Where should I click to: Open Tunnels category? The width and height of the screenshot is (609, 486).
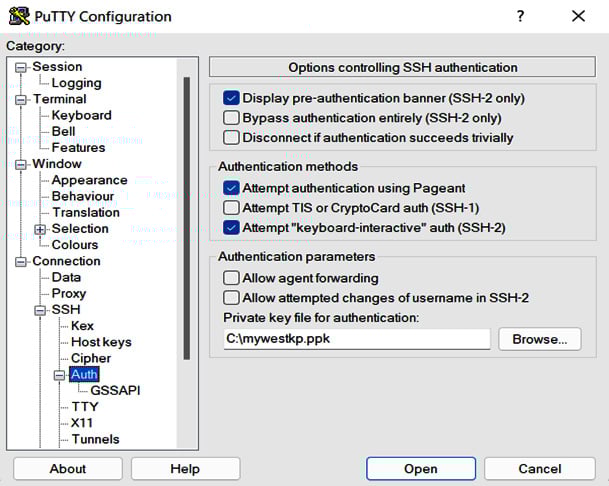pyautogui.click(x=96, y=439)
